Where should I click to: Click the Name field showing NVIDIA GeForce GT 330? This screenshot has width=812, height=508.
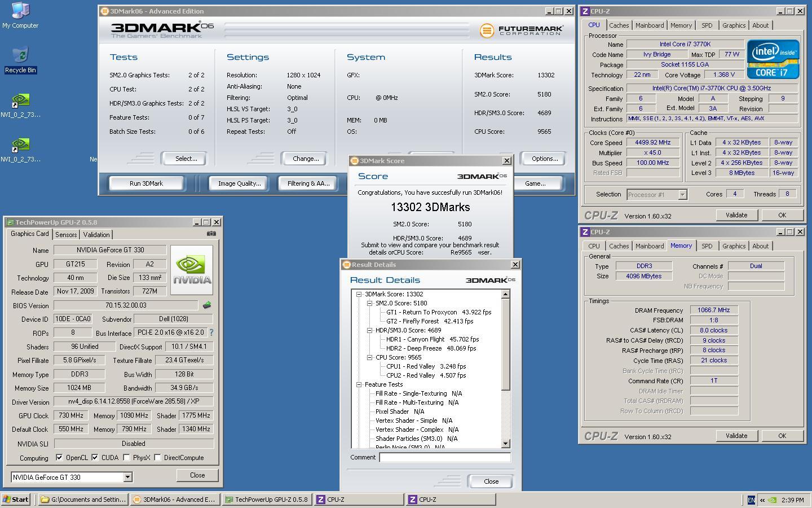point(110,250)
